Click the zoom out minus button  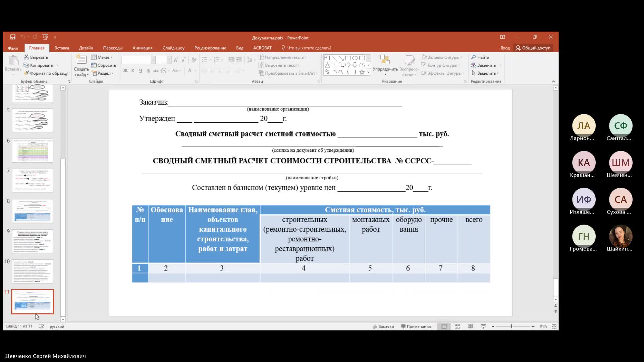(493, 326)
